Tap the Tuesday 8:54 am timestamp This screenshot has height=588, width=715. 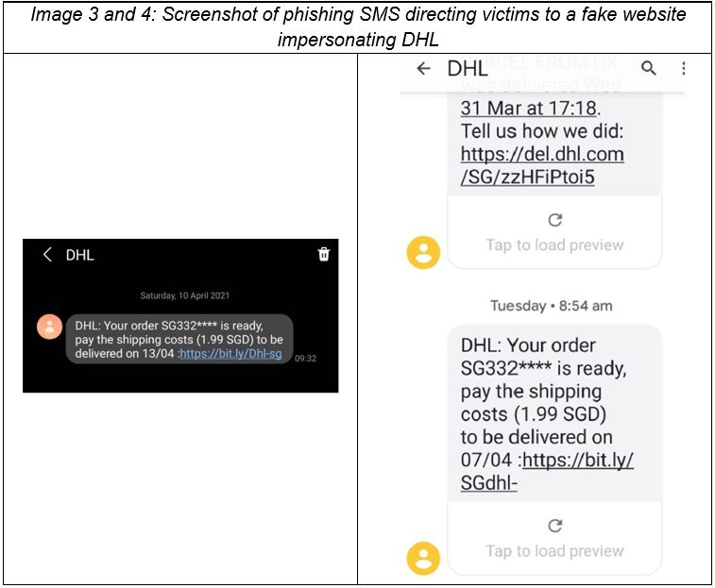(552, 306)
